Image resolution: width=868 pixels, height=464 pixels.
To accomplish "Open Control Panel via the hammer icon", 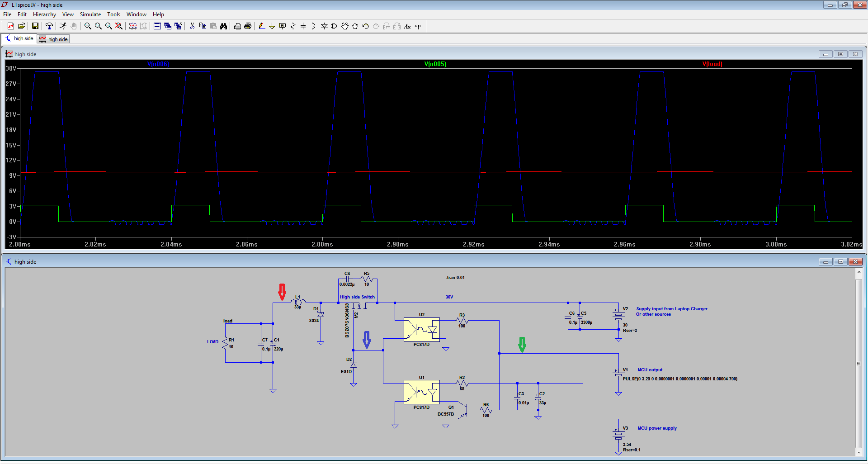I will 49,26.
